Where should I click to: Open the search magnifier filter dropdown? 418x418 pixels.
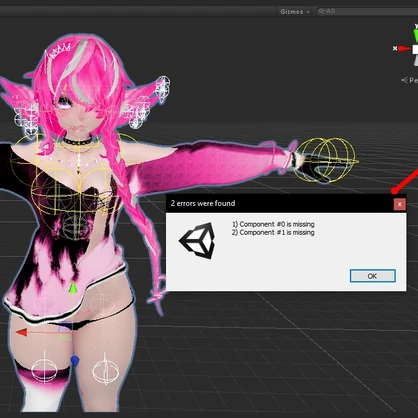pyautogui.click(x=322, y=11)
